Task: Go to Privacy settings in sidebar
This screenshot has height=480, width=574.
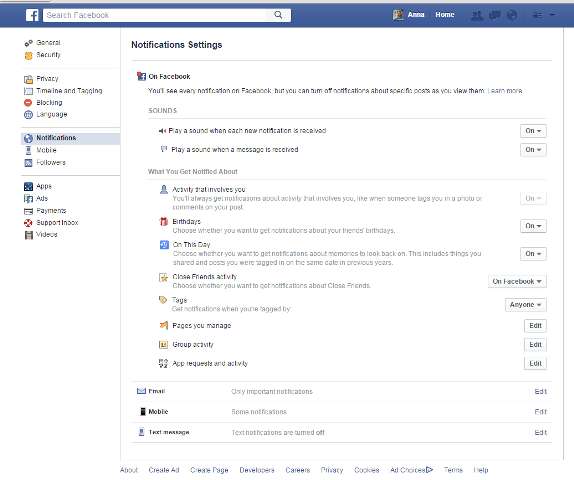Action: [x=47, y=79]
